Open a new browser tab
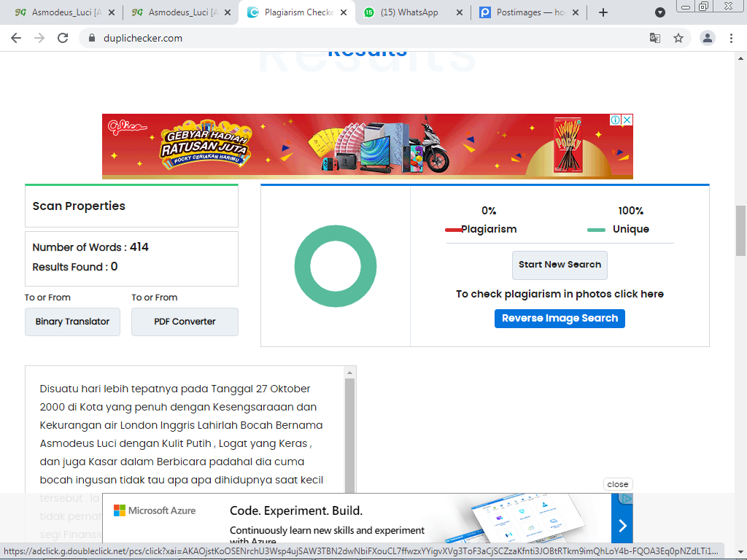The width and height of the screenshot is (747, 560). pyautogui.click(x=603, y=12)
